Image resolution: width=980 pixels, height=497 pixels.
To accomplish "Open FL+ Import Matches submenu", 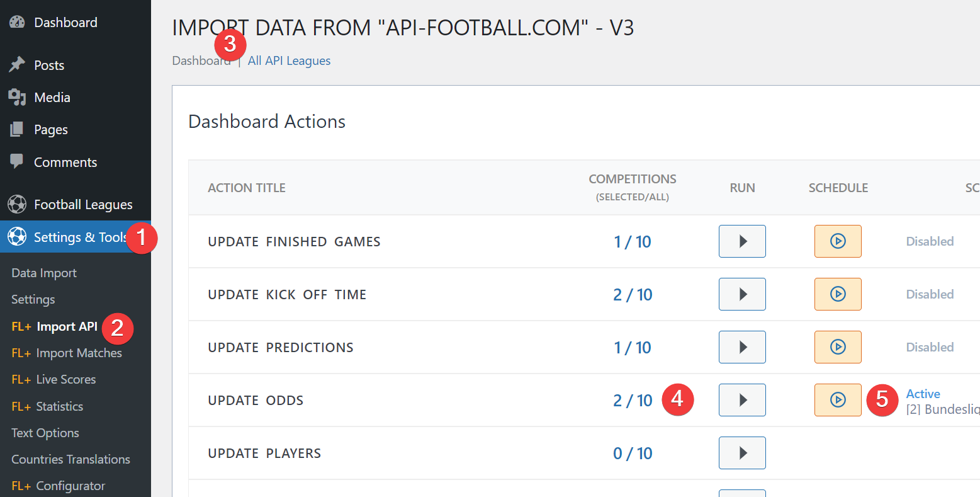I will 67,353.
